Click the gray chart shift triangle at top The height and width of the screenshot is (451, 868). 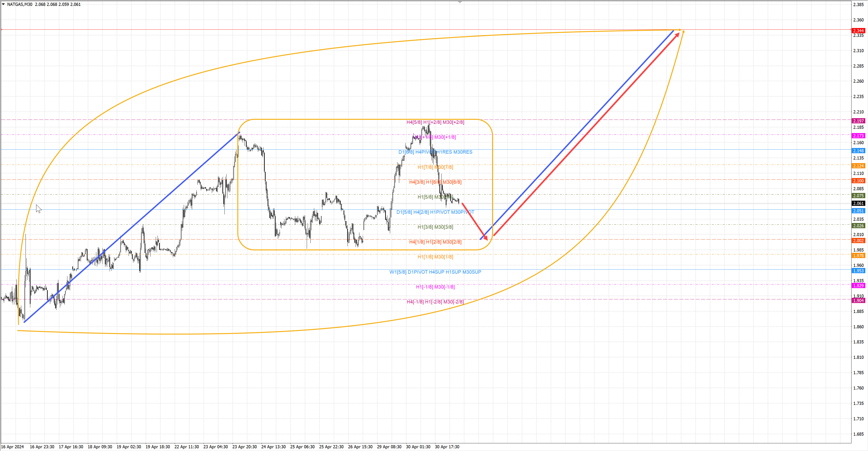click(x=460, y=2)
